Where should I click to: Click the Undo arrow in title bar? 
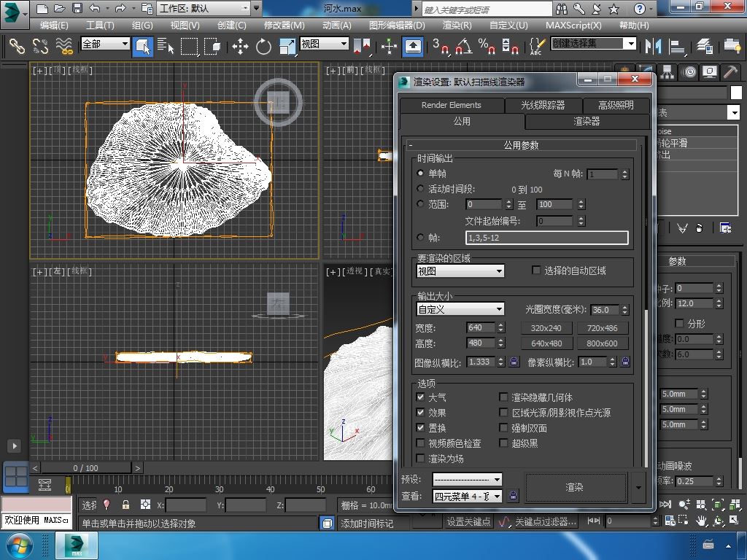tap(94, 8)
